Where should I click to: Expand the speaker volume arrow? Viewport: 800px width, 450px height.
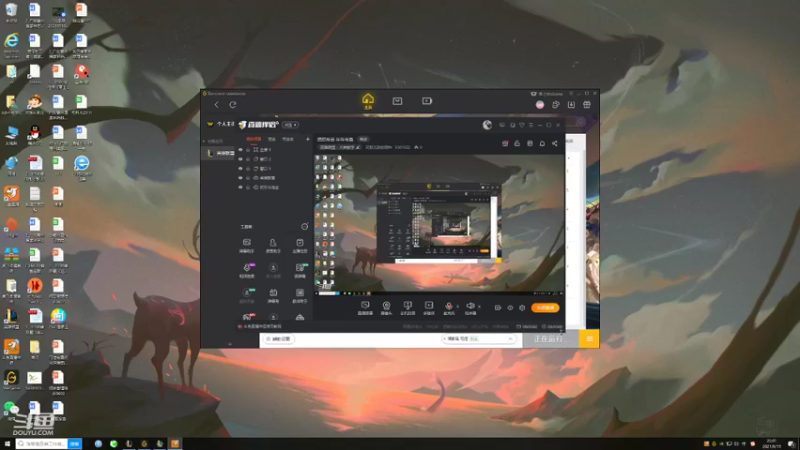click(479, 307)
